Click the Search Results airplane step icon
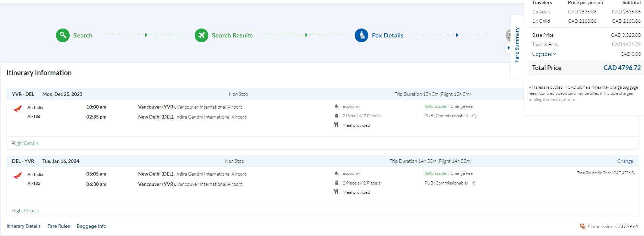The image size is (644, 236). 202,35
